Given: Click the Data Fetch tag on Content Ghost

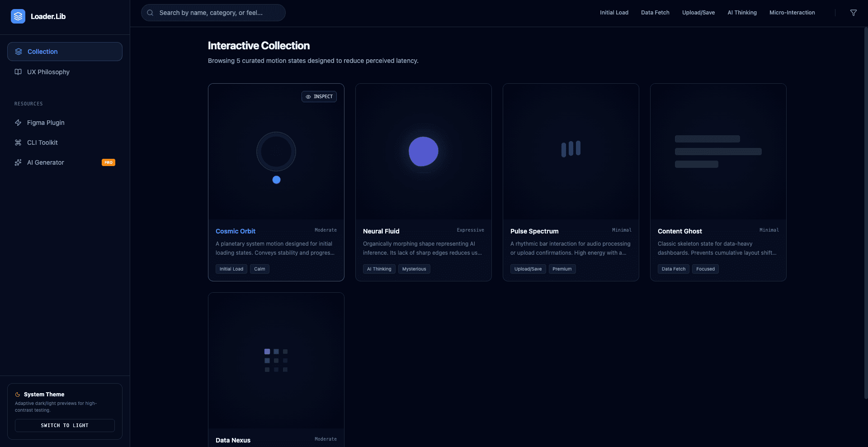Looking at the screenshot, I should point(674,269).
